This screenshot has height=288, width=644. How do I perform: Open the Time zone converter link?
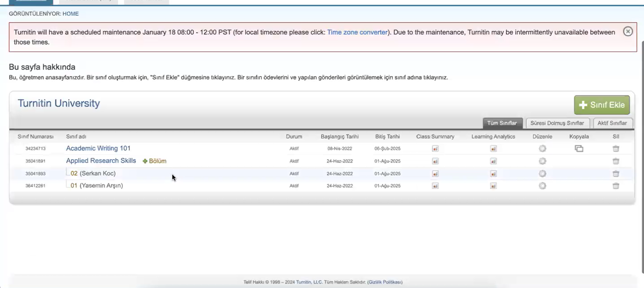(357, 32)
